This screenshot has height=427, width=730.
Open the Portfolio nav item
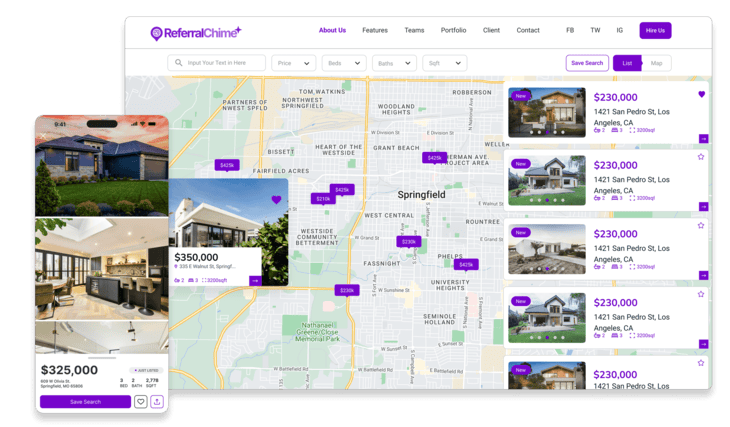coord(453,31)
